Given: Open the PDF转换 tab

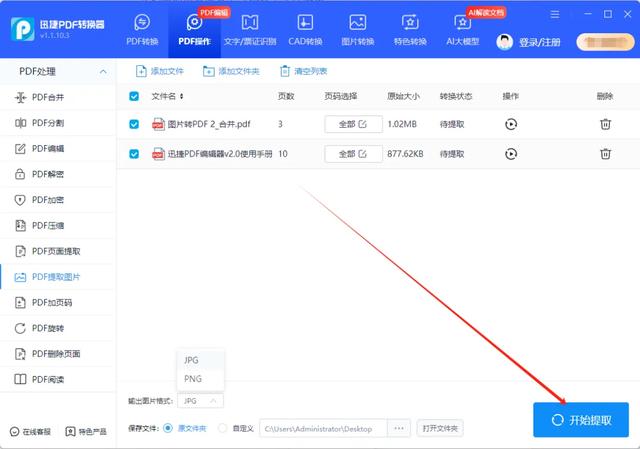Looking at the screenshot, I should point(142,30).
